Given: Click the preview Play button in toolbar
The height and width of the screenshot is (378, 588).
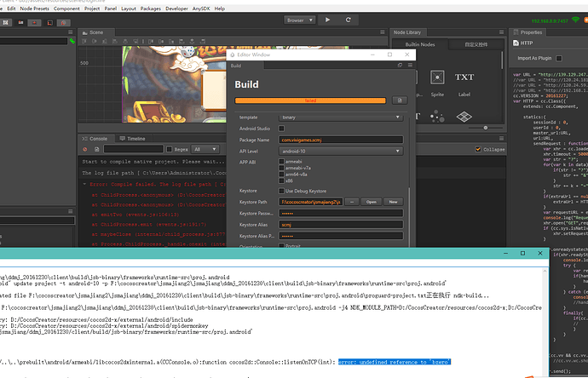Looking at the screenshot, I should [x=327, y=20].
